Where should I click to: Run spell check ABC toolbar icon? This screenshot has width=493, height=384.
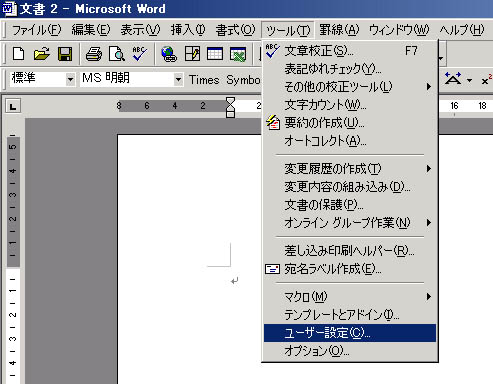pos(140,54)
